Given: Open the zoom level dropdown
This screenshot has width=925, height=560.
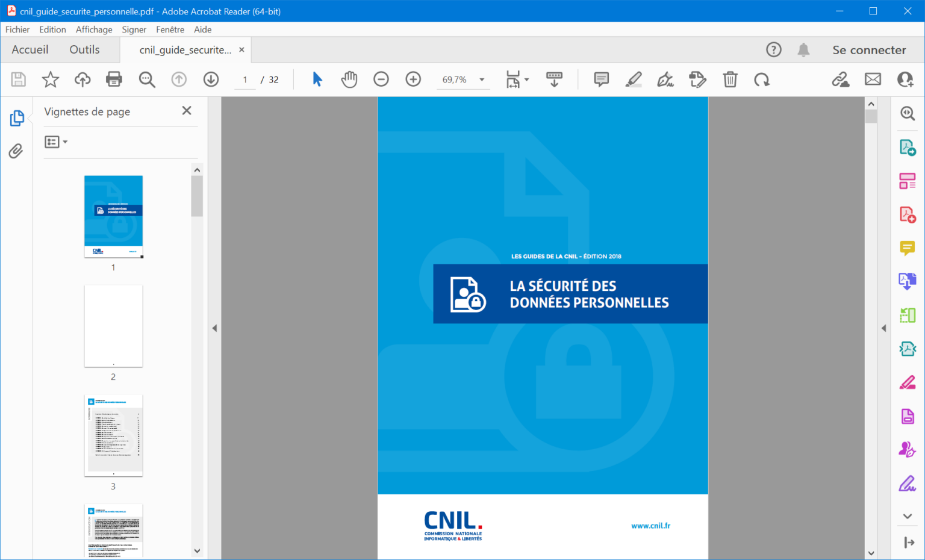Looking at the screenshot, I should [482, 80].
